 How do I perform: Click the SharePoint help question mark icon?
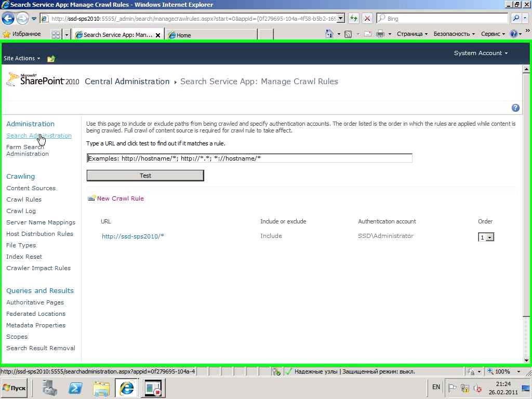click(515, 108)
